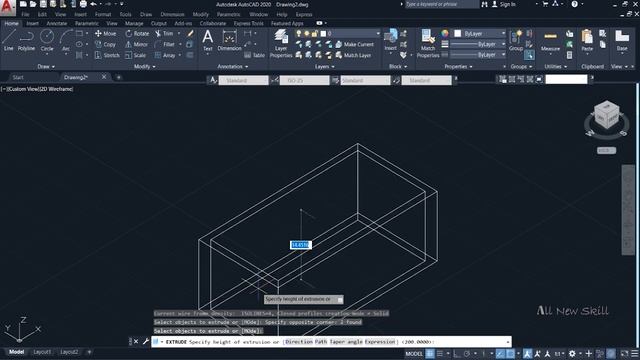This screenshot has width=640, height=360.
Task: Click the Fillet tool
Action: tap(165, 44)
